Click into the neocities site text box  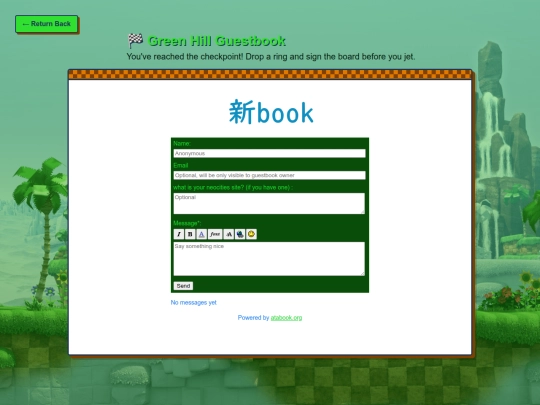[269, 204]
